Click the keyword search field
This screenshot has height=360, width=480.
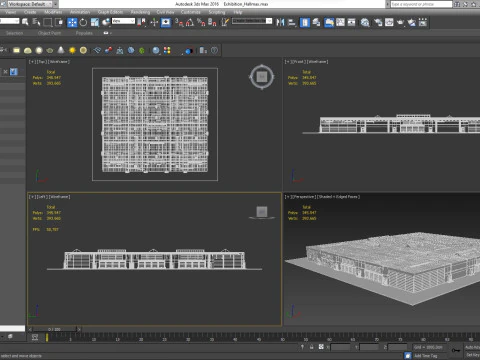[x=421, y=4]
